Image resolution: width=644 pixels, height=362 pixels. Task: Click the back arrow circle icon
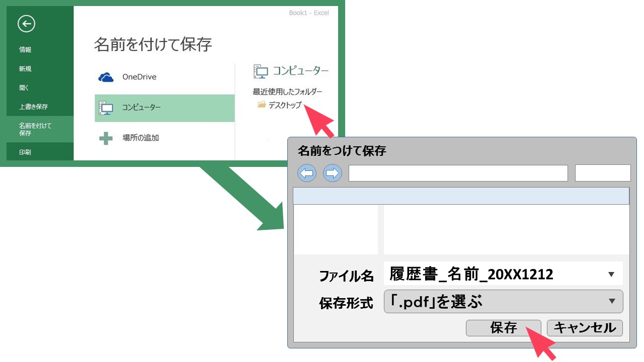[26, 24]
